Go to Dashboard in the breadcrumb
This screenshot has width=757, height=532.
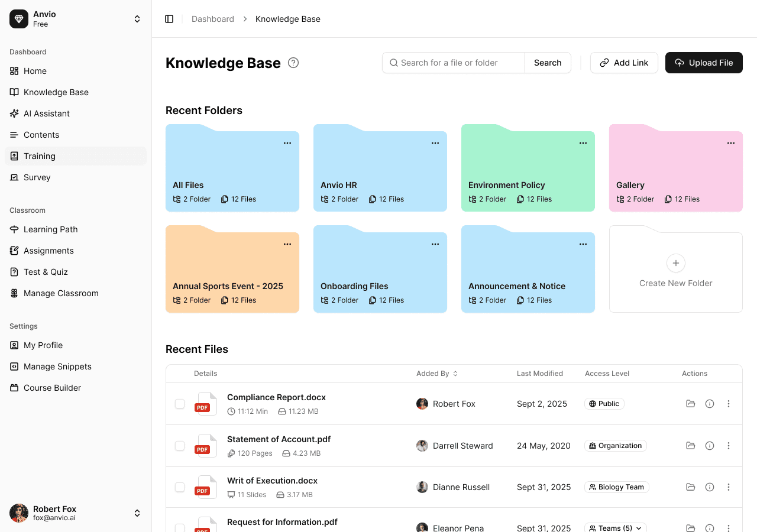[x=213, y=19]
